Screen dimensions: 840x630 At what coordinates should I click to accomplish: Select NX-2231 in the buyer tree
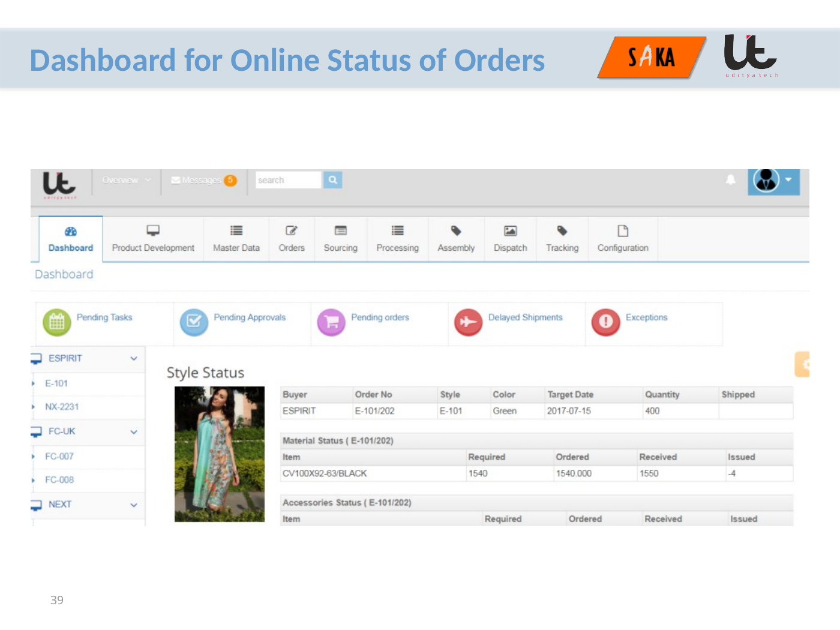[62, 407]
